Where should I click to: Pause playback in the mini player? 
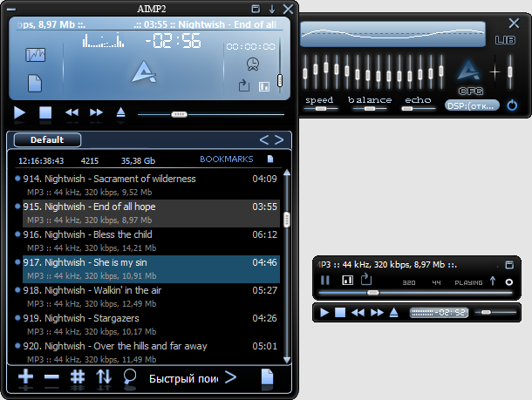324,280
